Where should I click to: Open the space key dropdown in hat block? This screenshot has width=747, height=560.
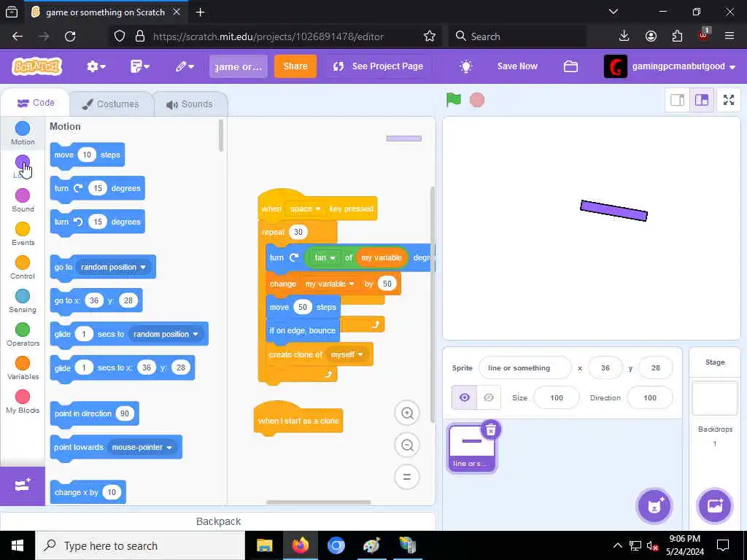tap(305, 209)
